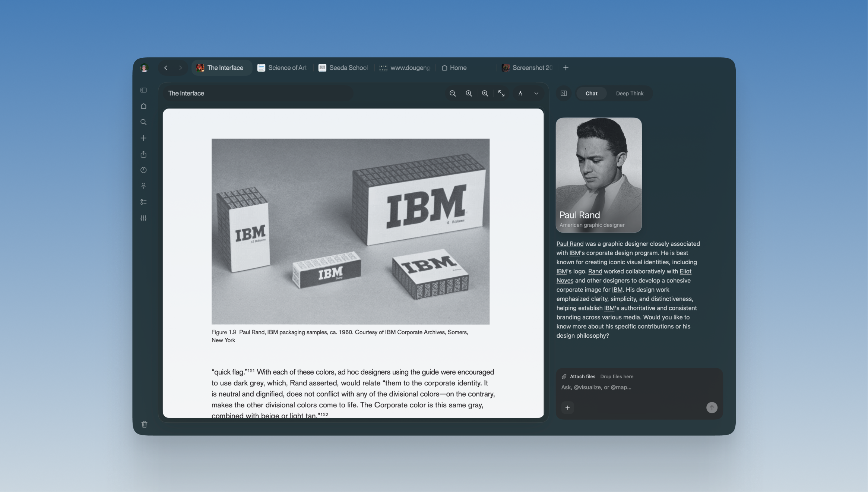Open the sidebar search icon
The height and width of the screenshot is (492, 868).
[x=143, y=122]
